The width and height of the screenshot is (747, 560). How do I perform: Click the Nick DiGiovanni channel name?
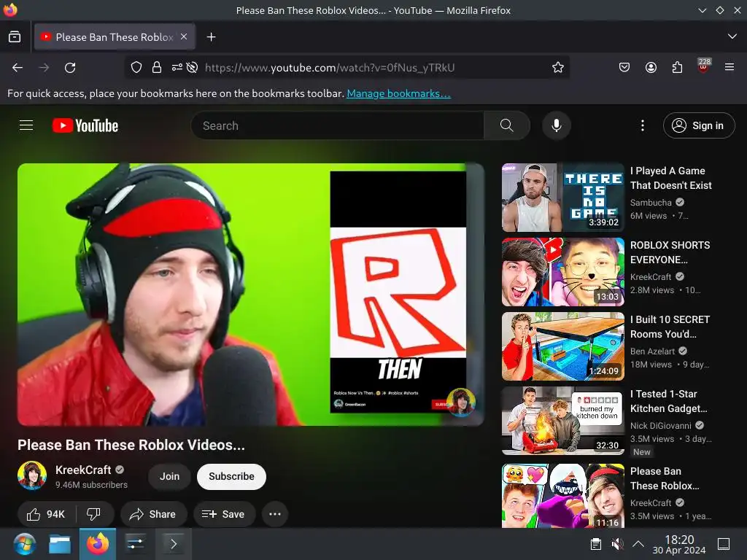[x=661, y=425]
